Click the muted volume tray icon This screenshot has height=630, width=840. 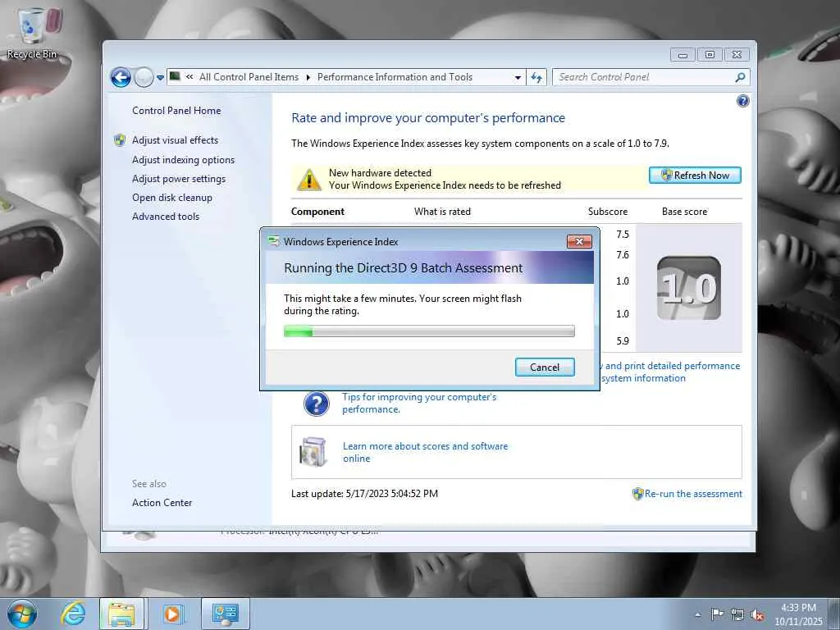(x=757, y=615)
